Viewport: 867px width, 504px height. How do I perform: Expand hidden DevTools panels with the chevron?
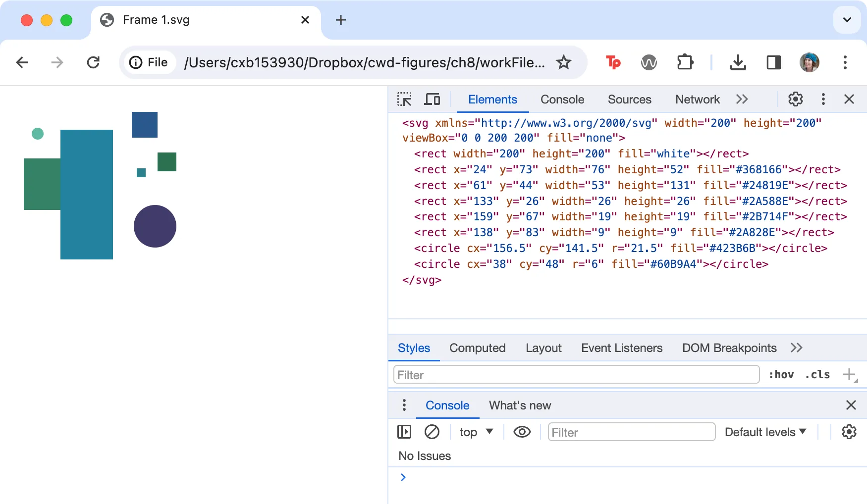coord(742,99)
